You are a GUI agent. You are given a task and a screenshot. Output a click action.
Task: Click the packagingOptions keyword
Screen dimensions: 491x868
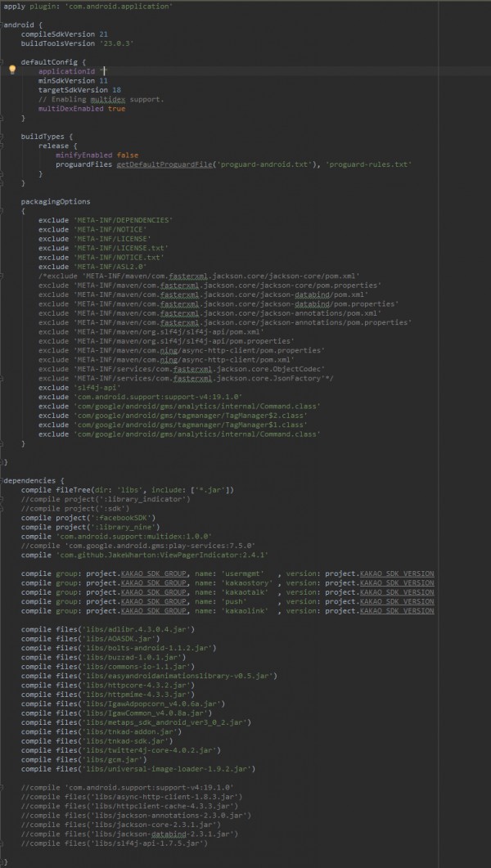pos(56,201)
